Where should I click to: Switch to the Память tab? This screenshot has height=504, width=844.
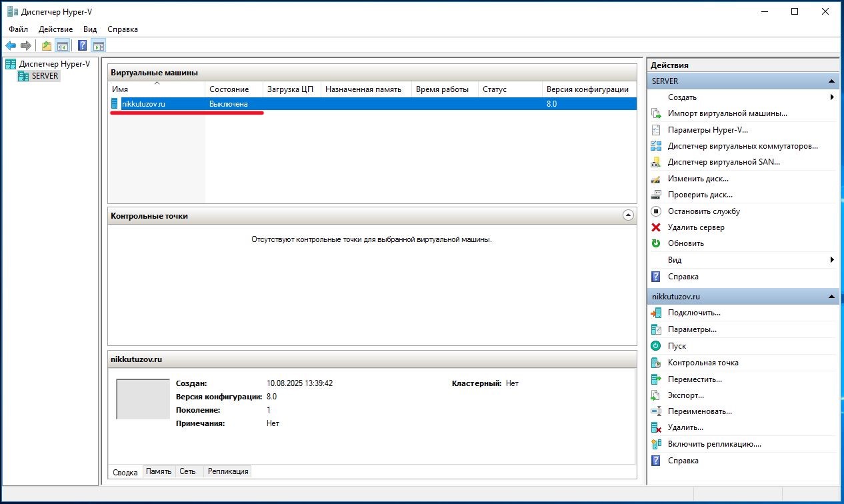click(x=159, y=471)
